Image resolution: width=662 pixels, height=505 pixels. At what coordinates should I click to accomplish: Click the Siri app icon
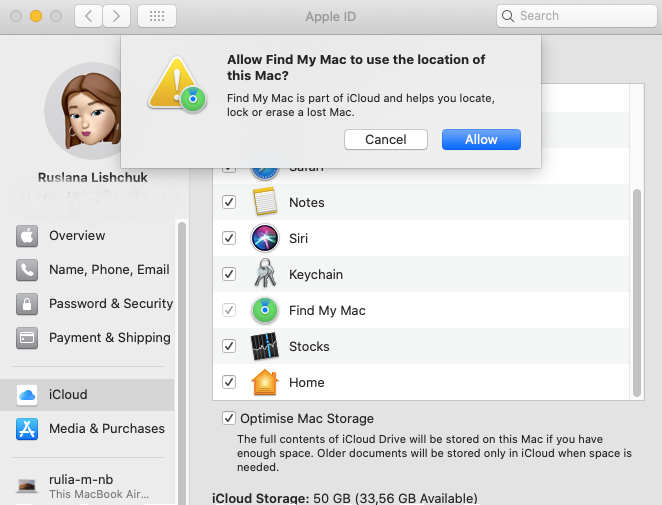[x=265, y=238]
